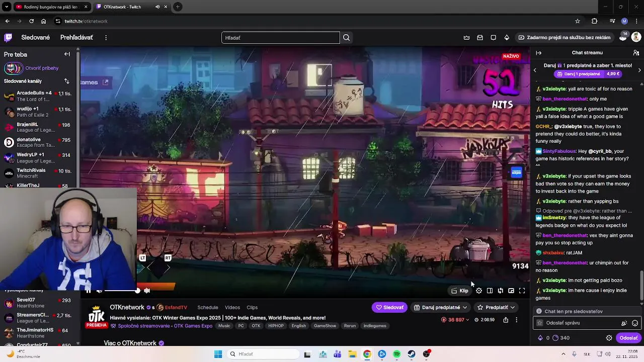644x362 pixels.
Task: Open the Twitch home logo
Action: tap(8, 37)
